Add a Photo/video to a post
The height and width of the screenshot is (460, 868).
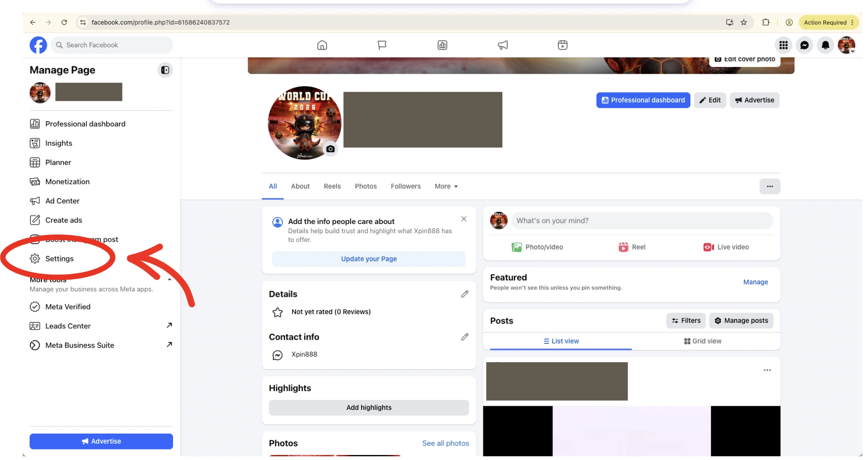pyautogui.click(x=537, y=247)
